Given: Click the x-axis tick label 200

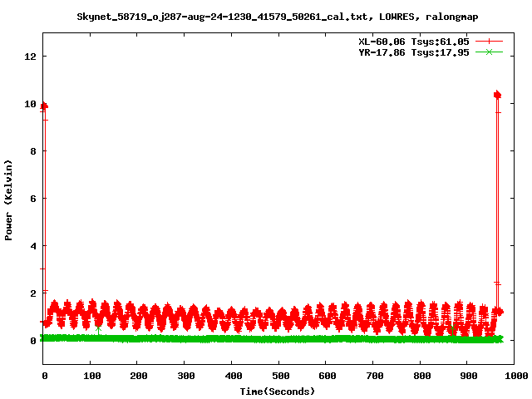Looking at the screenshot, I should (x=139, y=376).
